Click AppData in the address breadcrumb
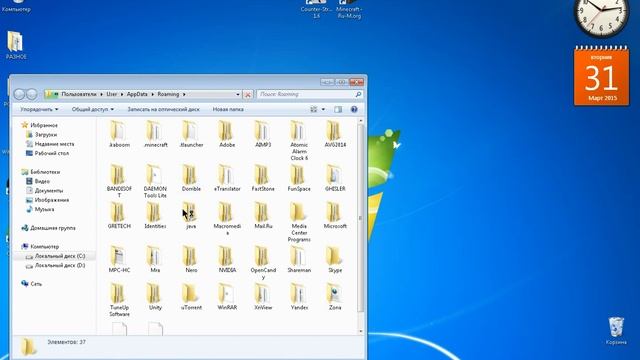This screenshot has width=640, height=360. point(137,94)
